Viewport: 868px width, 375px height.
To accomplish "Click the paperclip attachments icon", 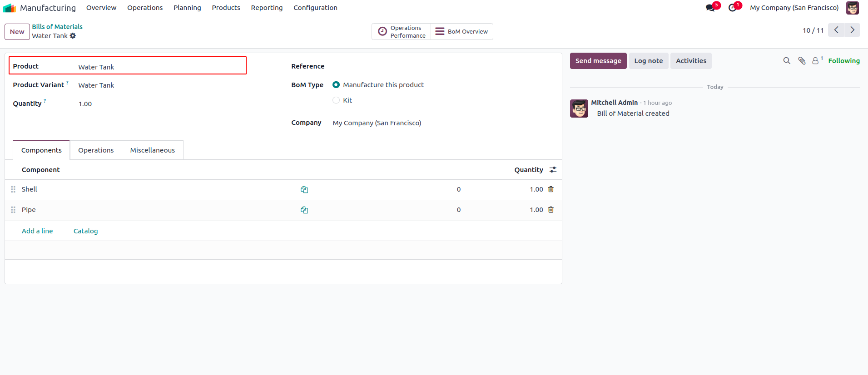I will (802, 61).
